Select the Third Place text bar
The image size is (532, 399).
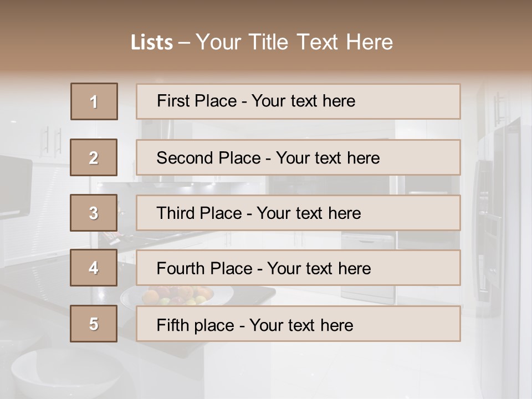click(298, 213)
